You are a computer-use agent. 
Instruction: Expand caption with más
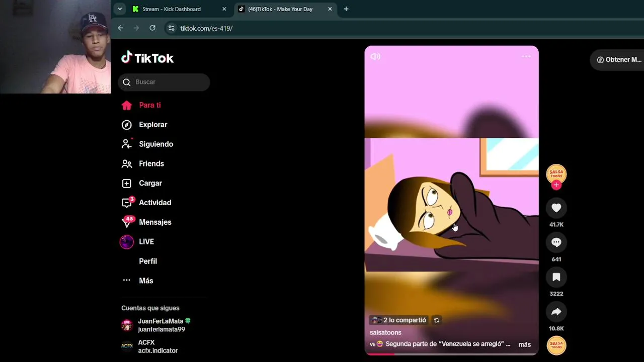click(x=524, y=344)
